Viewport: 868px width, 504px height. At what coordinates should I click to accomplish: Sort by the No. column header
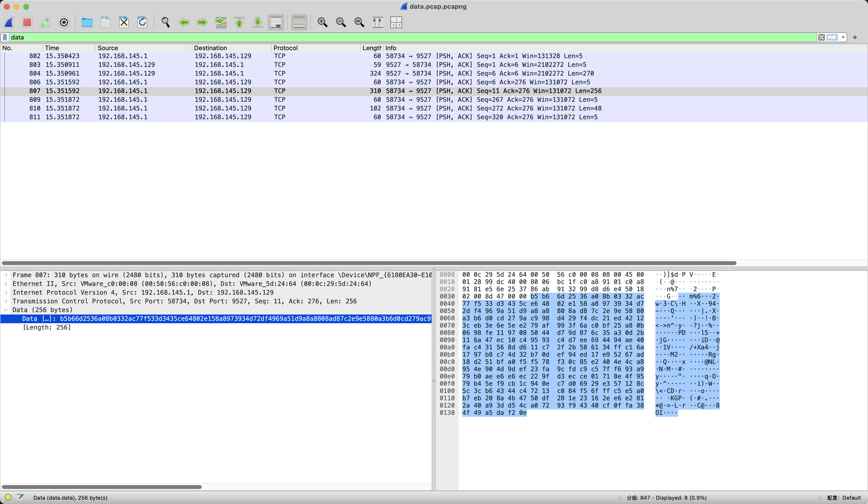[21, 48]
